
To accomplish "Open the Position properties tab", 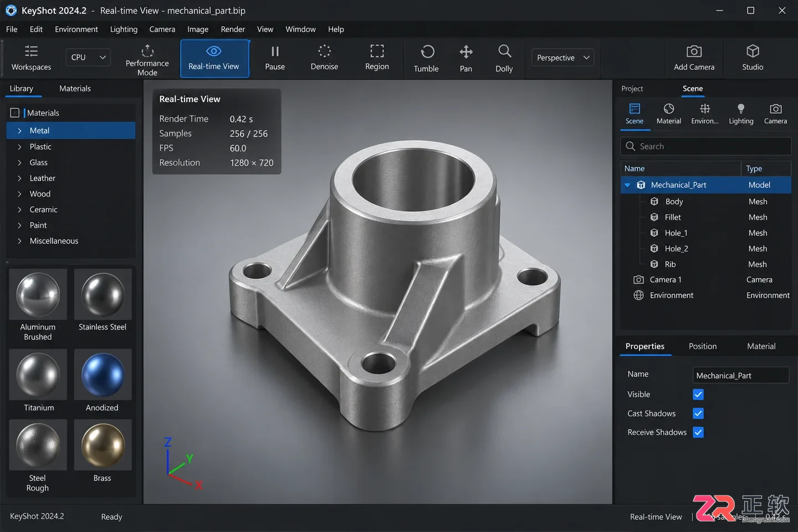I will 703,346.
